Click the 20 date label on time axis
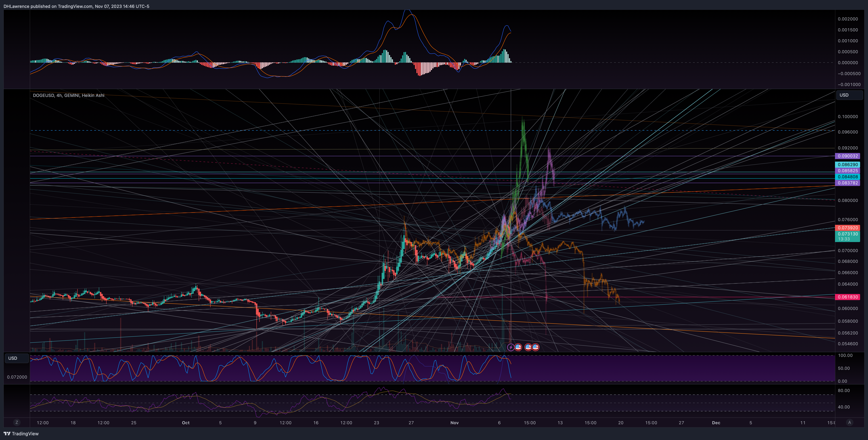 coord(621,423)
